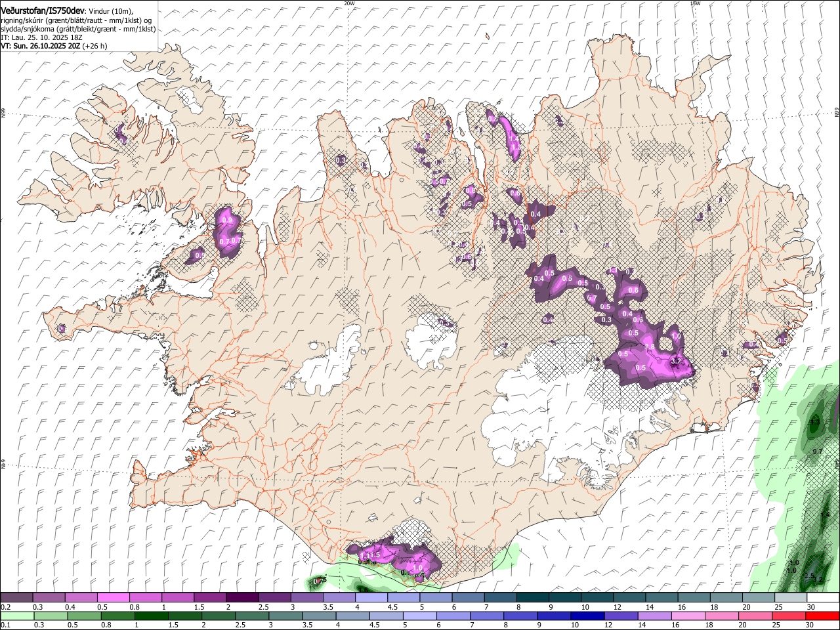The height and width of the screenshot is (630, 840).
Task: Click the white swatch at snow-scale 30
Action: pyautogui.click(x=823, y=598)
